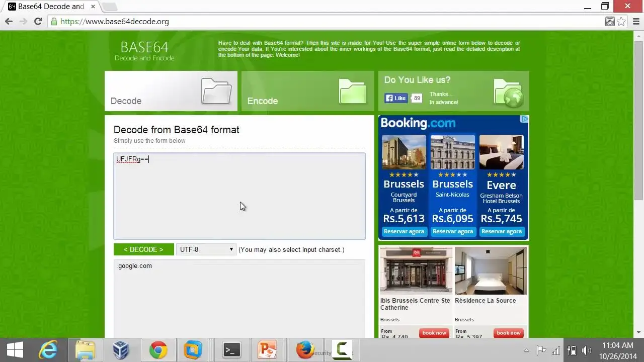644x362 pixels.
Task: Click the Chrome taskbar icon
Action: pyautogui.click(x=158, y=350)
